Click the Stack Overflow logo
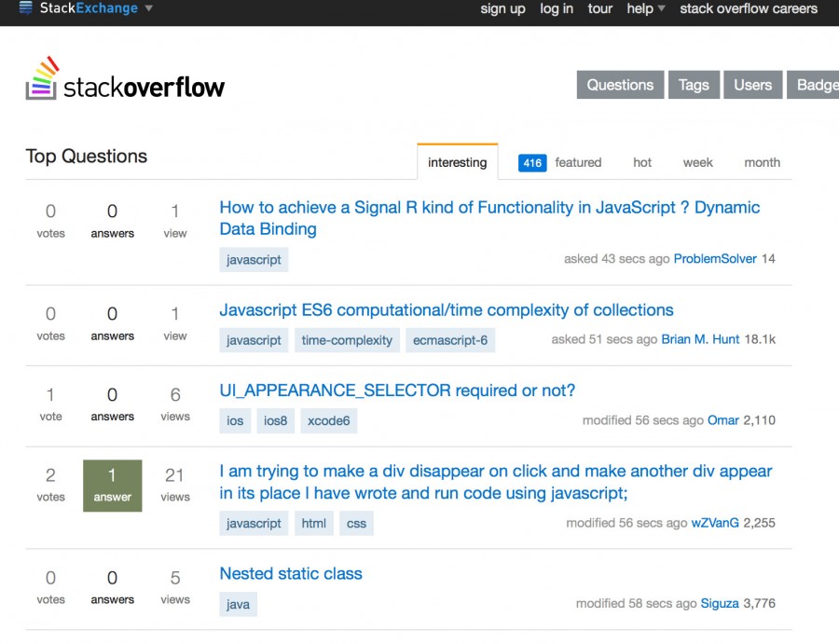839x644 pixels. click(125, 80)
